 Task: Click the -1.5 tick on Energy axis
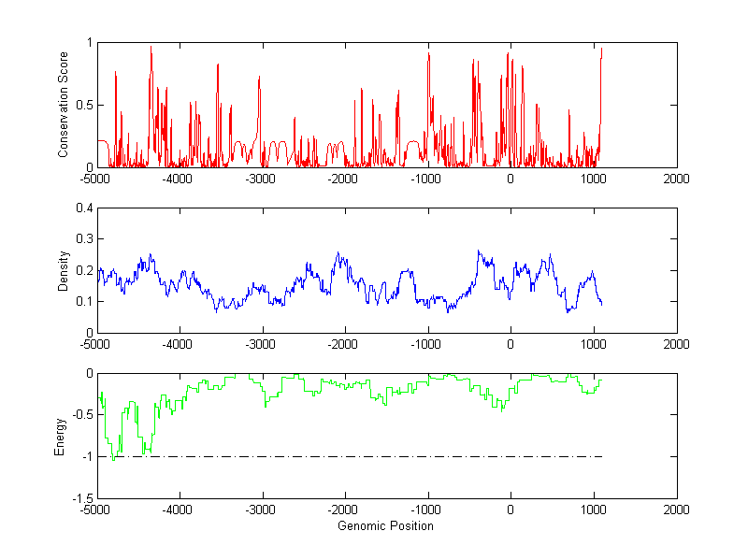tap(80, 498)
